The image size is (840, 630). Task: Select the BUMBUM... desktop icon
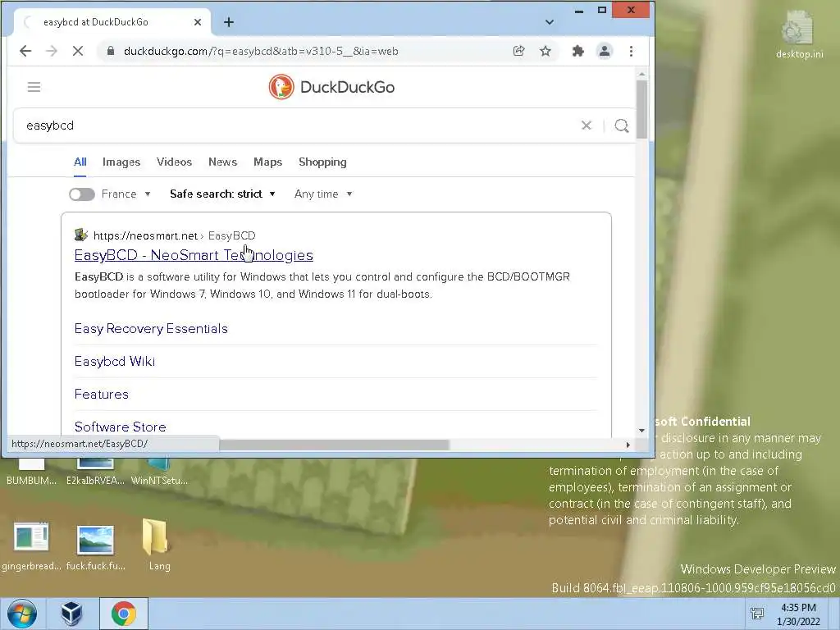31,473
